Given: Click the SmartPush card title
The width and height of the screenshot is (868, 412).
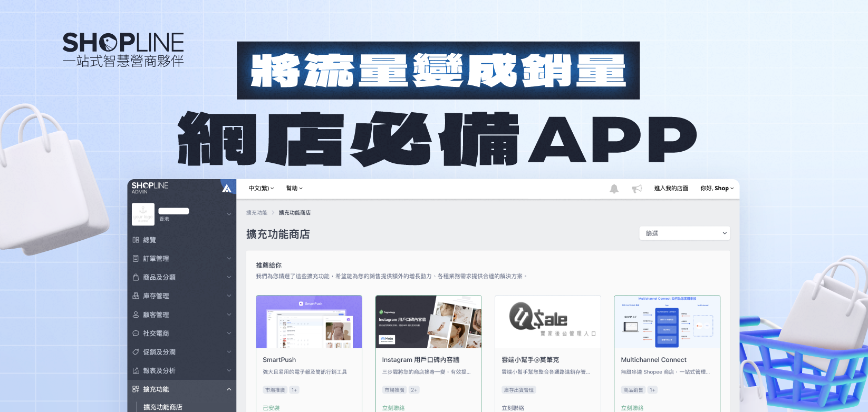Looking at the screenshot, I should (279, 360).
